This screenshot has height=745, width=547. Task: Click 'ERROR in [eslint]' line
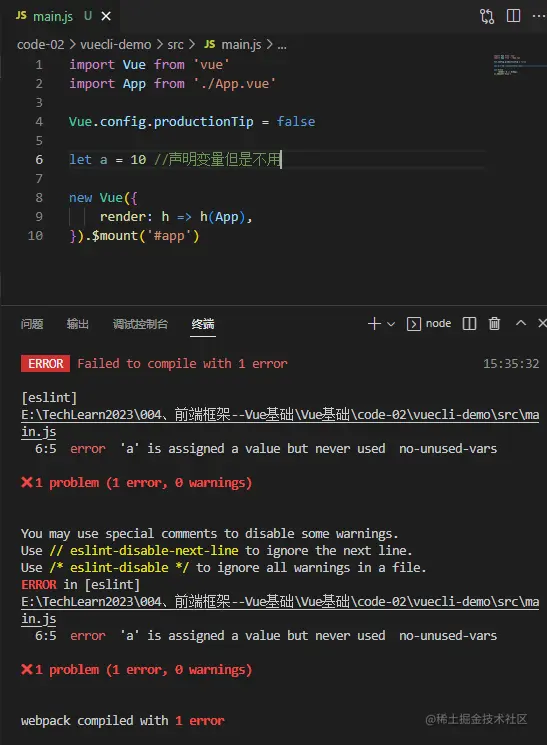point(80,584)
